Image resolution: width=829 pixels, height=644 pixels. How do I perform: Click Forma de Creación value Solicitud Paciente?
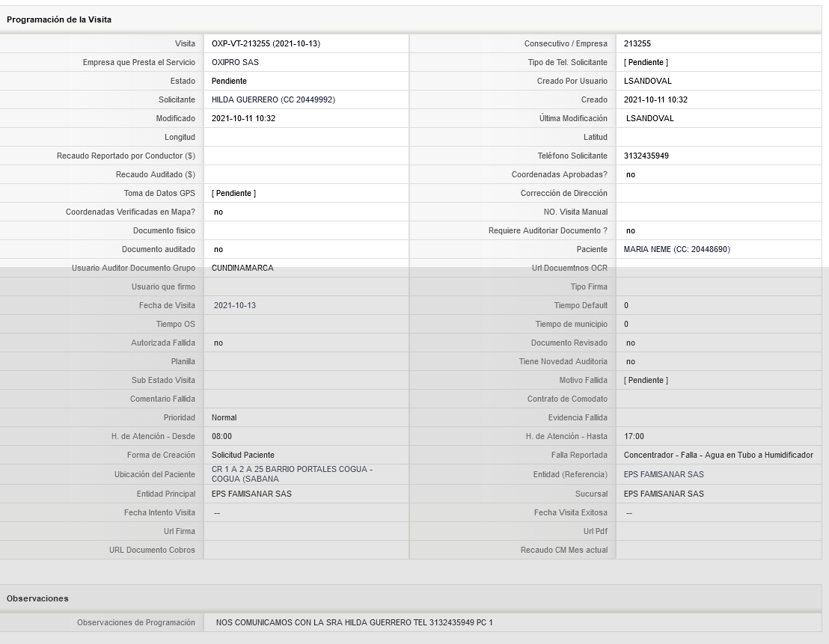coord(242,456)
